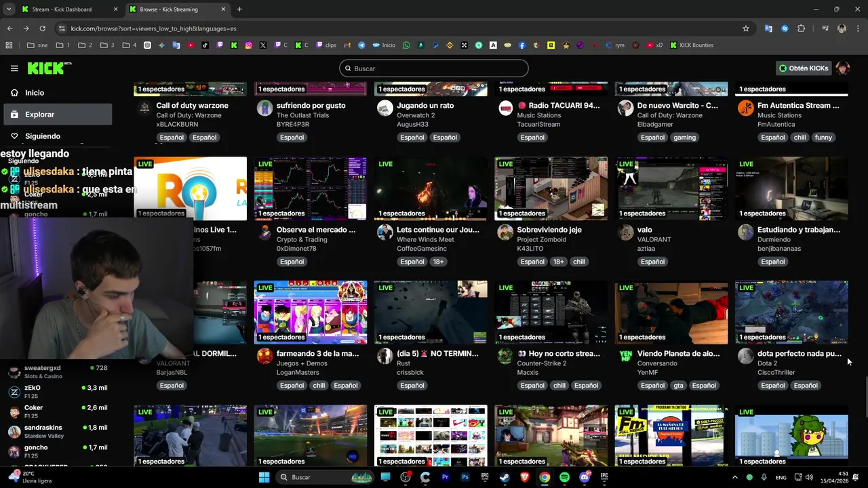Open 'Estudiando y trabajan...' stream title
This screenshot has height=488, width=868.
tap(799, 230)
